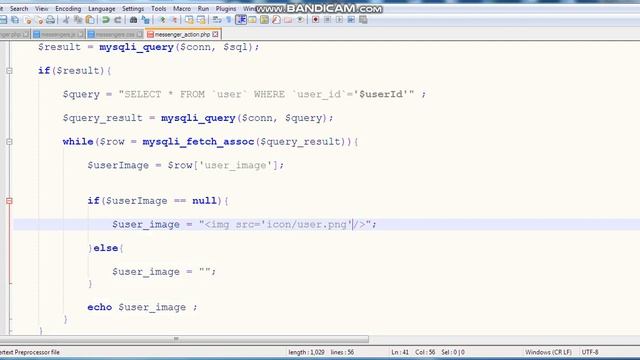Screen dimensions: 640x360
Task: Open the View menu
Action: pos(41,9)
